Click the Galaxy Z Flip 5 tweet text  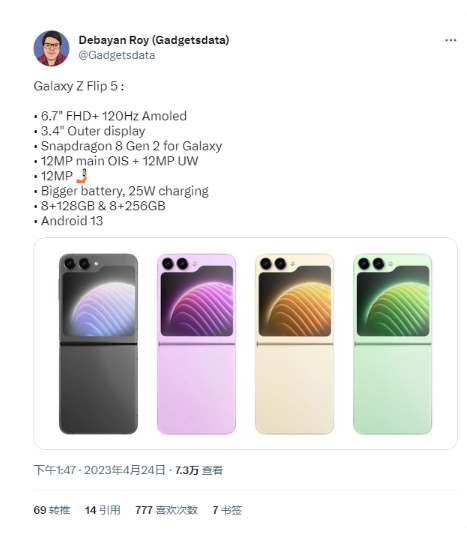click(79, 86)
